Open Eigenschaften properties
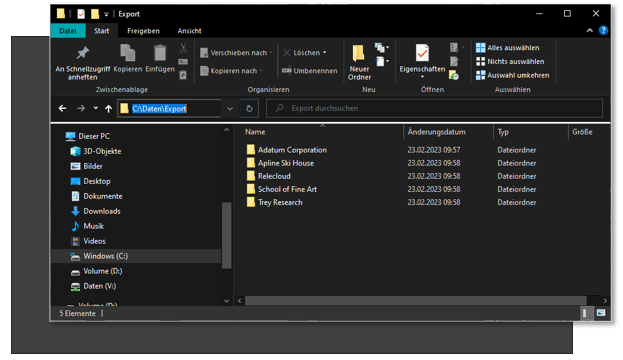Screen dimensions: 623x360 click(x=422, y=60)
